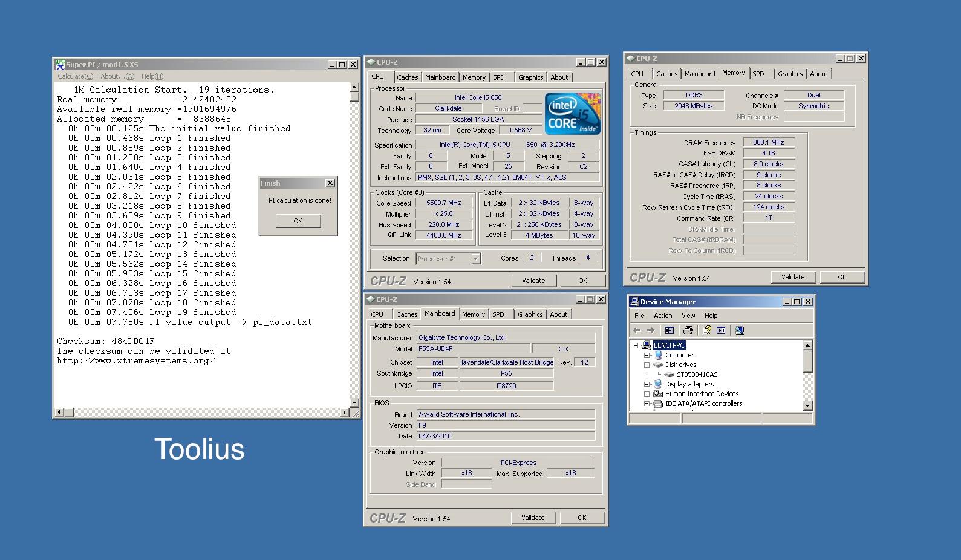
Task: Click the Super PI title bar icon
Action: click(60, 64)
